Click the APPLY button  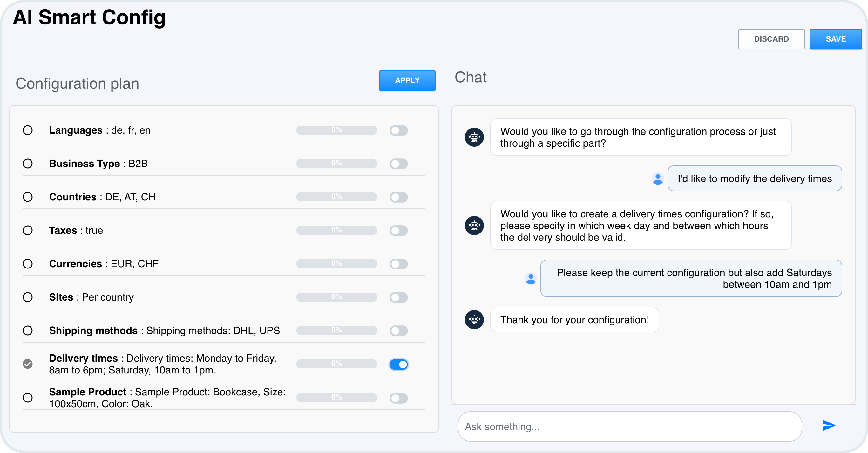(x=407, y=80)
